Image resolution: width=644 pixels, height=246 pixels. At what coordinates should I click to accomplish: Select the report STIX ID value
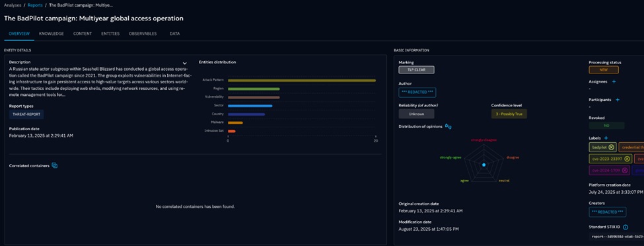[618, 237]
